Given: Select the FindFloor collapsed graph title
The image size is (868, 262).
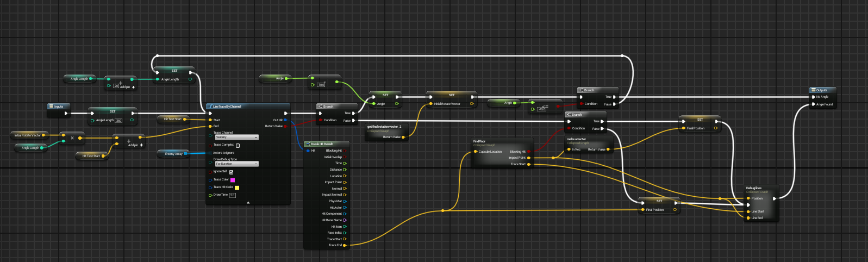Looking at the screenshot, I should pos(479,141).
